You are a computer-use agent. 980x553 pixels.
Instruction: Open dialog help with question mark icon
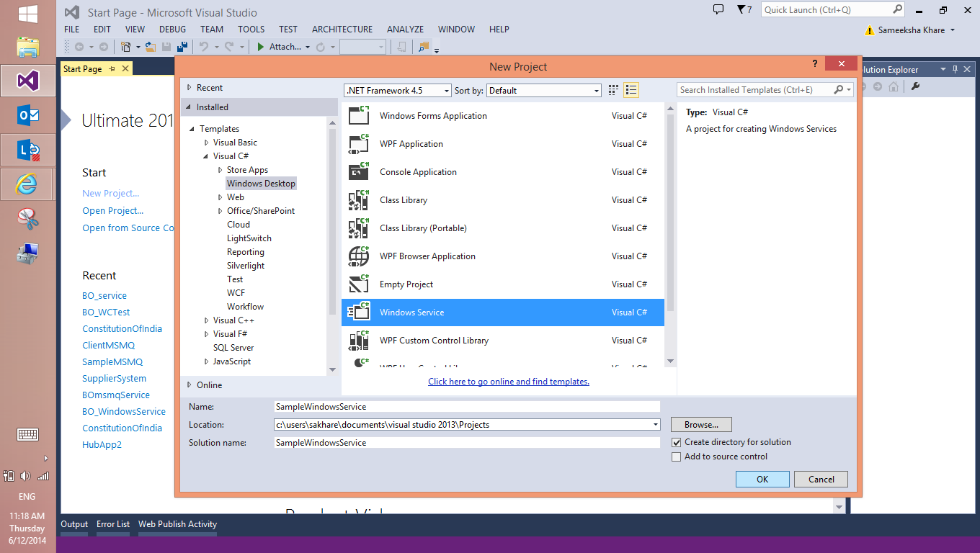pos(814,63)
